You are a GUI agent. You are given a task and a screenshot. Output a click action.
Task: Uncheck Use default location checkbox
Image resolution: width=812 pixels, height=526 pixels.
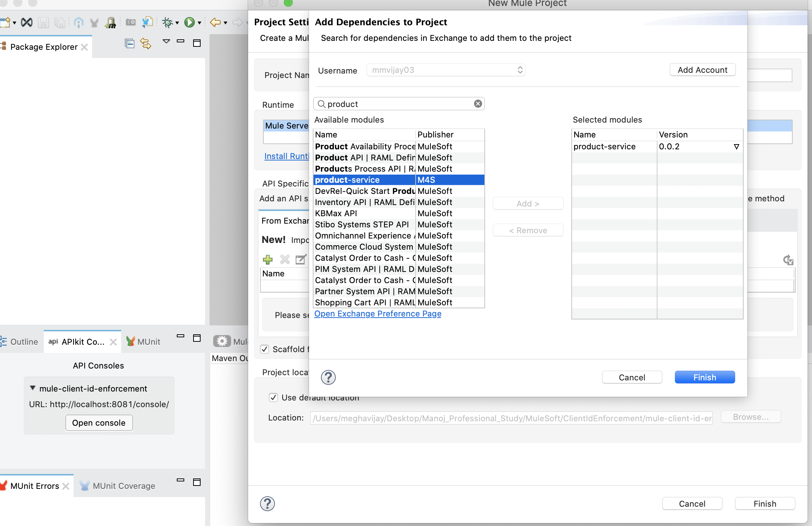[x=273, y=397]
